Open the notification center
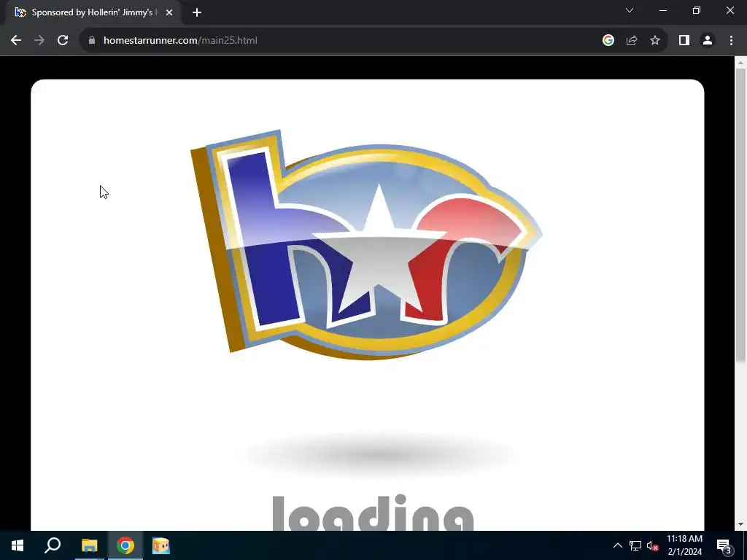 point(724,545)
